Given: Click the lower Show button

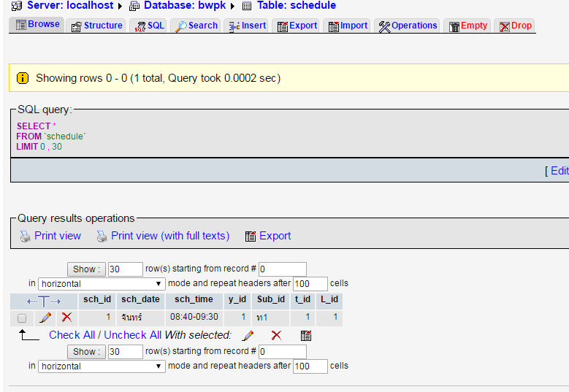Looking at the screenshot, I should point(86,351).
